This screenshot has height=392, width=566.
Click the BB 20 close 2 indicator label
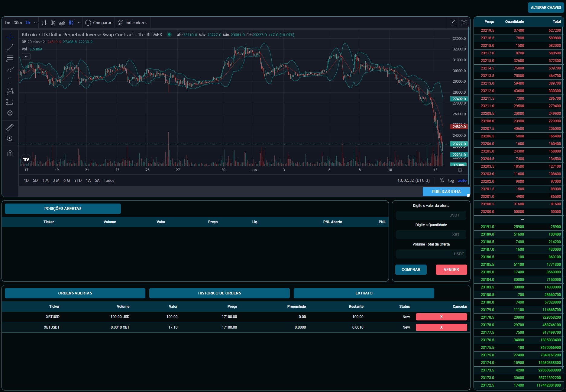coord(33,42)
